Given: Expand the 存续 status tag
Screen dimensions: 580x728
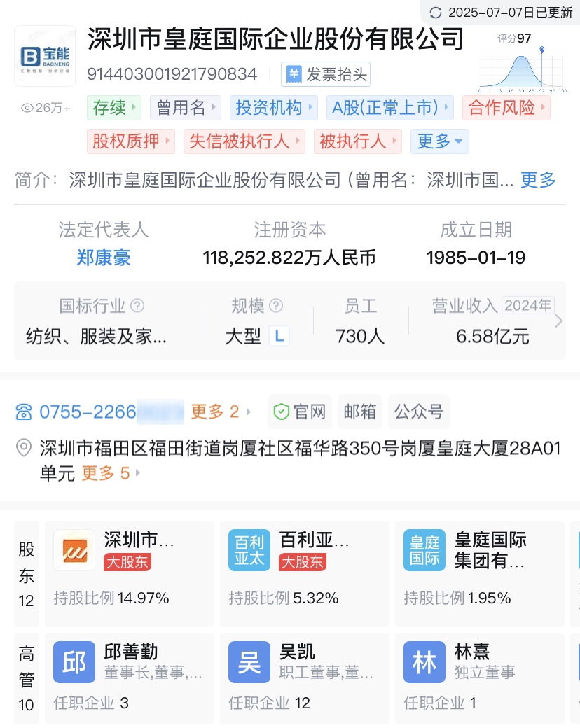Looking at the screenshot, I should [x=114, y=108].
